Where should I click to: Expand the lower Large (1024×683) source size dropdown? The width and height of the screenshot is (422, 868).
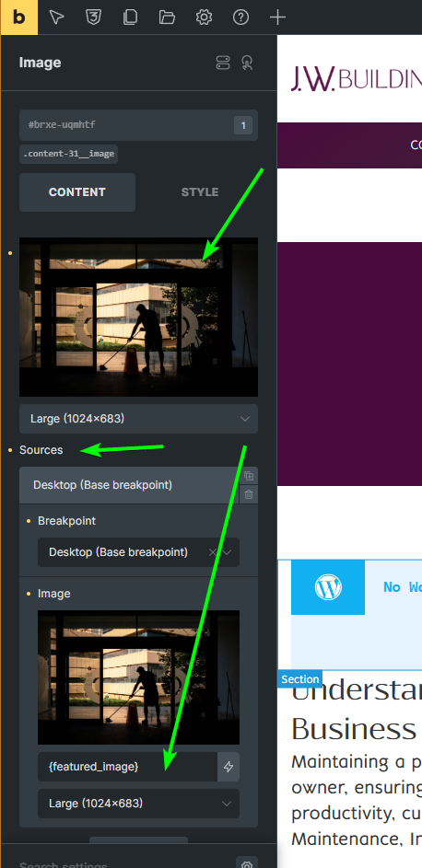[x=138, y=804]
